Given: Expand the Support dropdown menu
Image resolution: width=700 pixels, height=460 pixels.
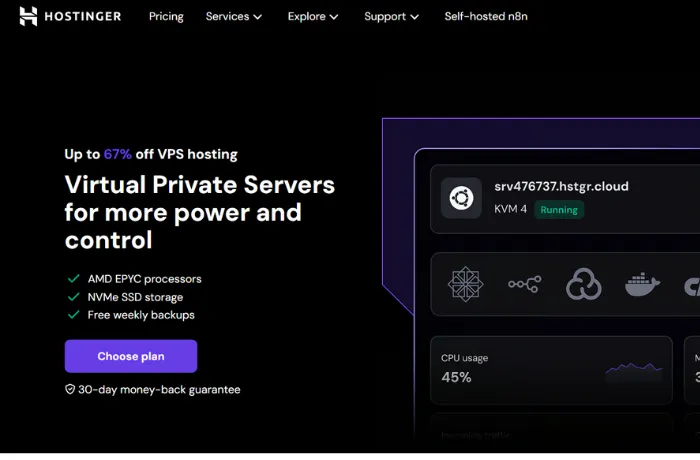Looking at the screenshot, I should (x=391, y=17).
